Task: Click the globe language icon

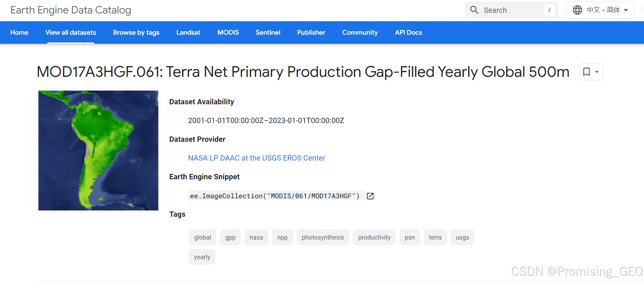Action: [x=577, y=10]
